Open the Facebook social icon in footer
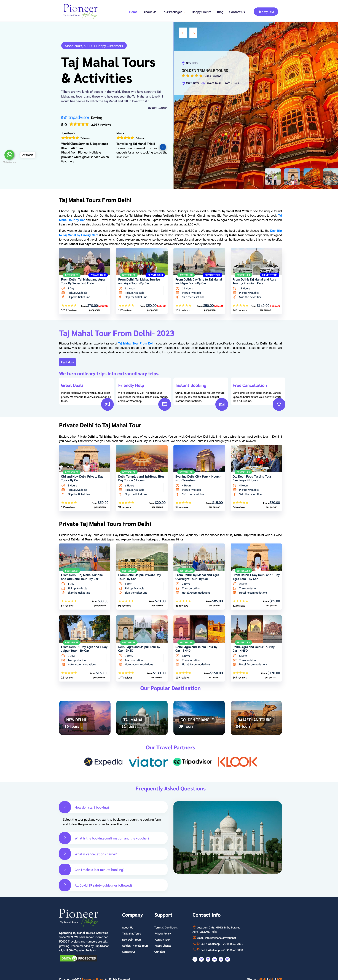This screenshot has height=980, width=338. click(195, 959)
